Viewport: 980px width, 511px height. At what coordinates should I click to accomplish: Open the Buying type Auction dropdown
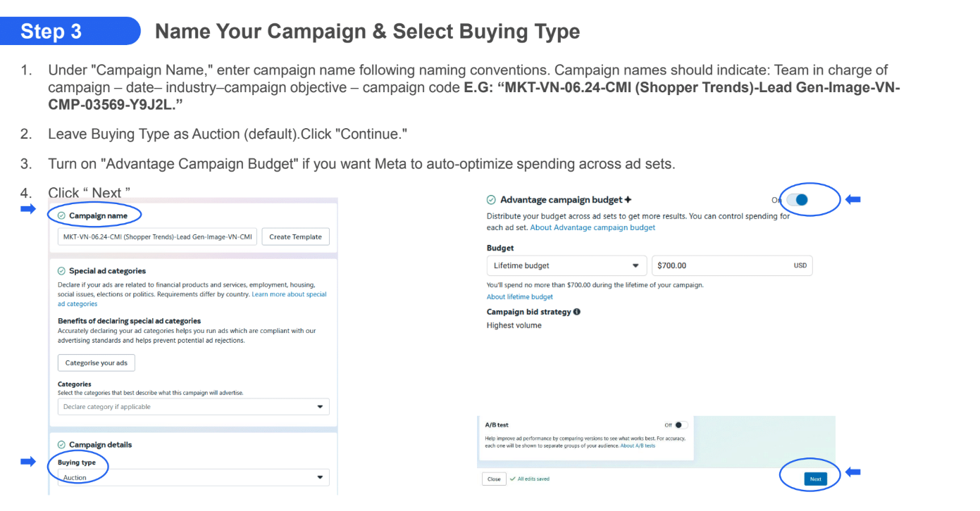pos(193,478)
